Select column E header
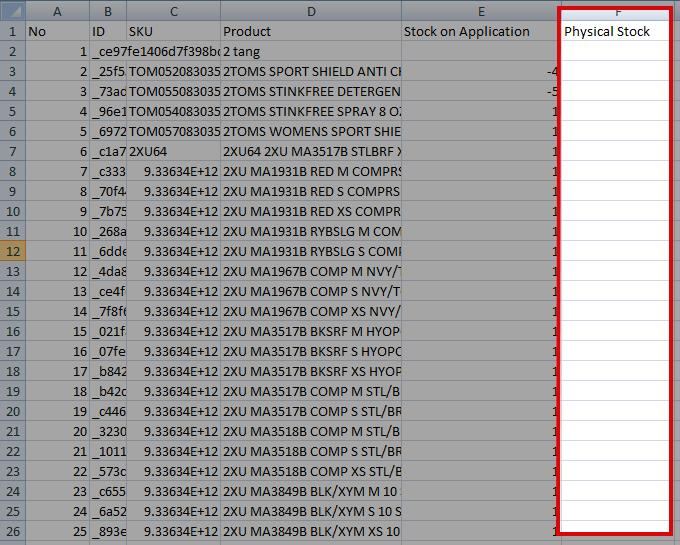This screenshot has height=545, width=680. (x=481, y=10)
